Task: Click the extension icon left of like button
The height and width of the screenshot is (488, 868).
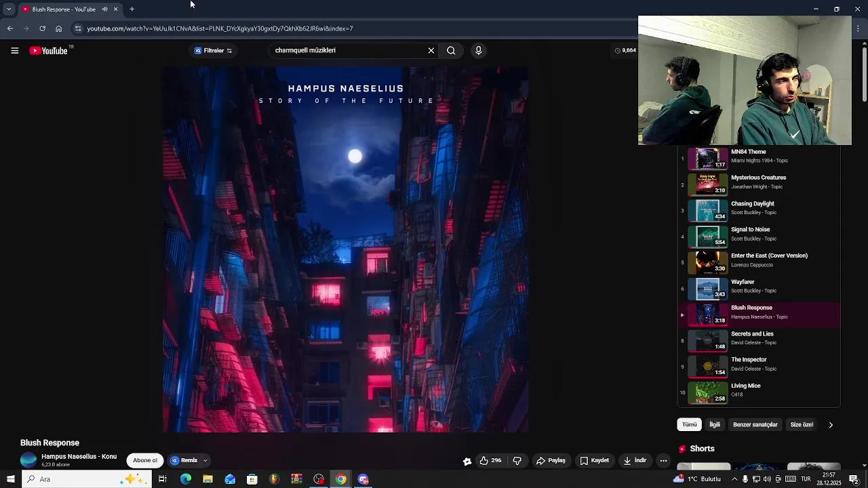Action: [467, 461]
